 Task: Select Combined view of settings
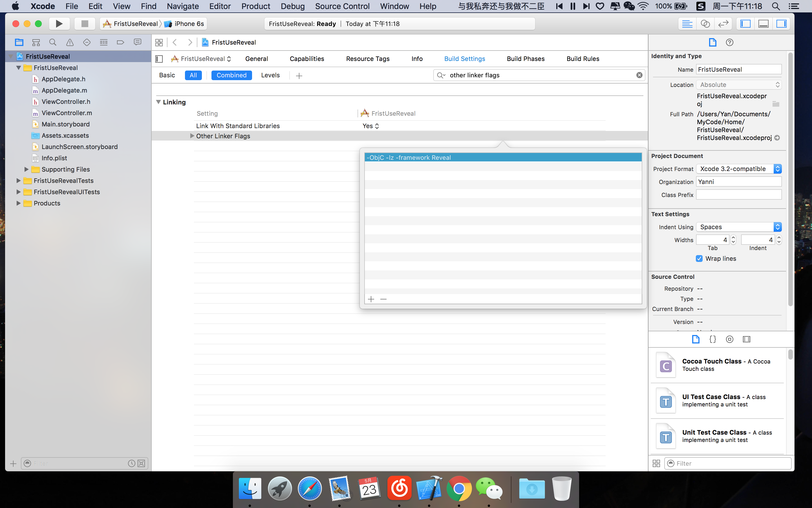pyautogui.click(x=231, y=75)
